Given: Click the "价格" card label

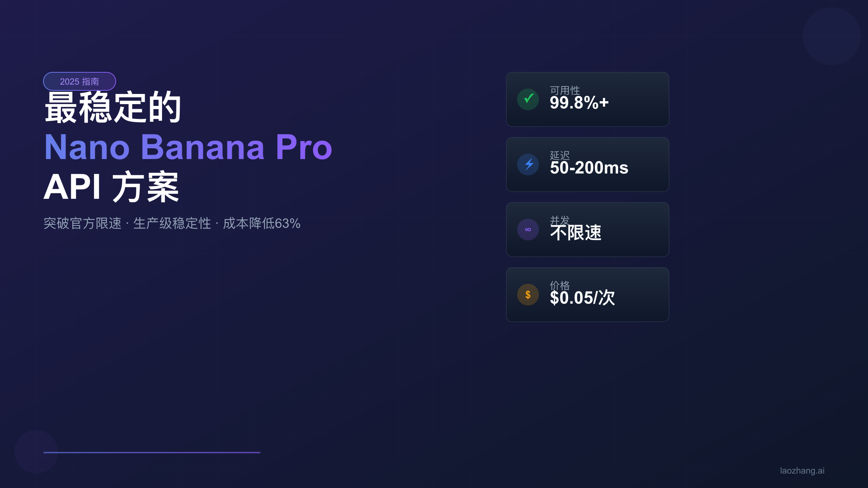Looking at the screenshot, I should click(x=560, y=284).
